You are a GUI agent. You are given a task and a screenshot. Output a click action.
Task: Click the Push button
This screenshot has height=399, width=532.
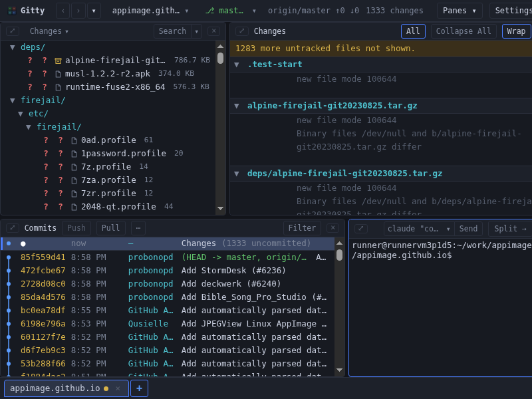76,228
